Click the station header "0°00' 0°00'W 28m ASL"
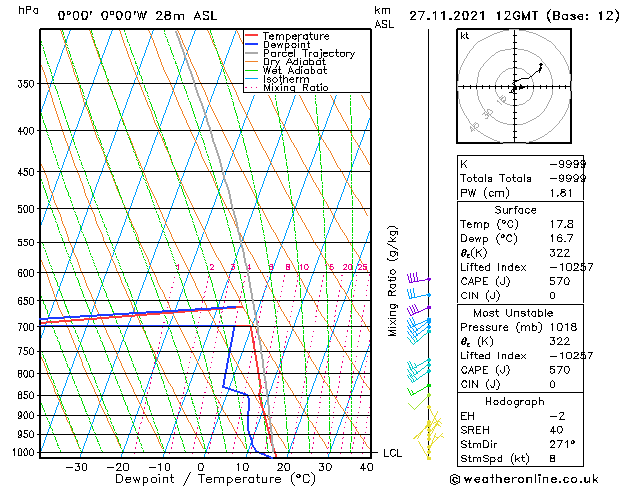This screenshot has height=486, width=629. (137, 16)
